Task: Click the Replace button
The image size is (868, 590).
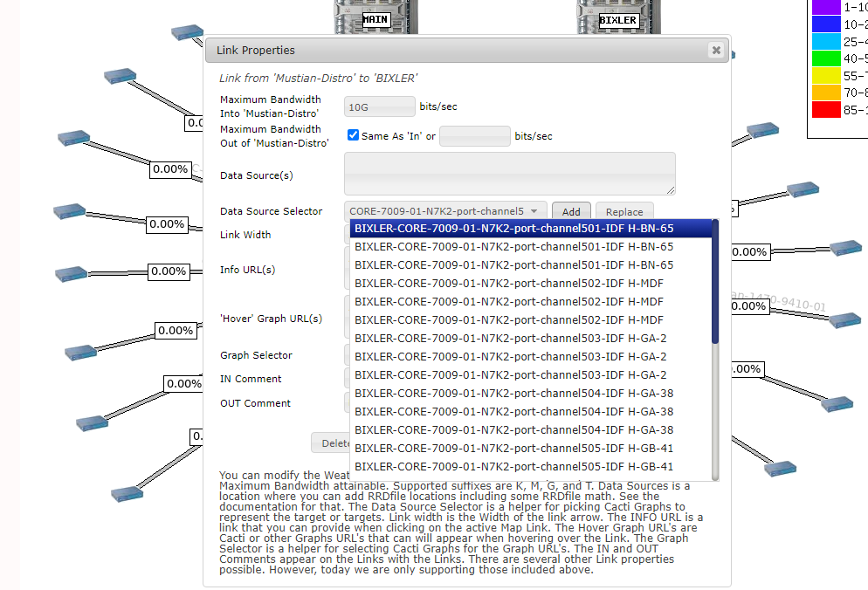Action: pos(624,211)
